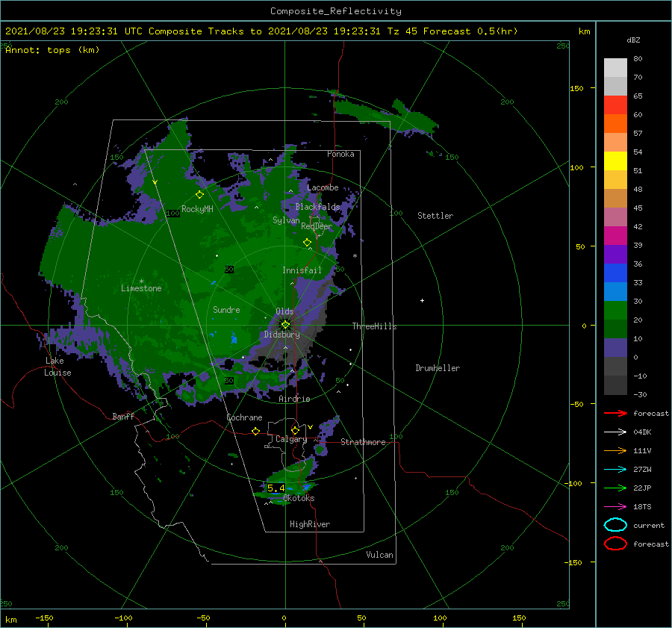The image size is (672, 628).
Task: Click the Drumheller label
Action: point(438,368)
